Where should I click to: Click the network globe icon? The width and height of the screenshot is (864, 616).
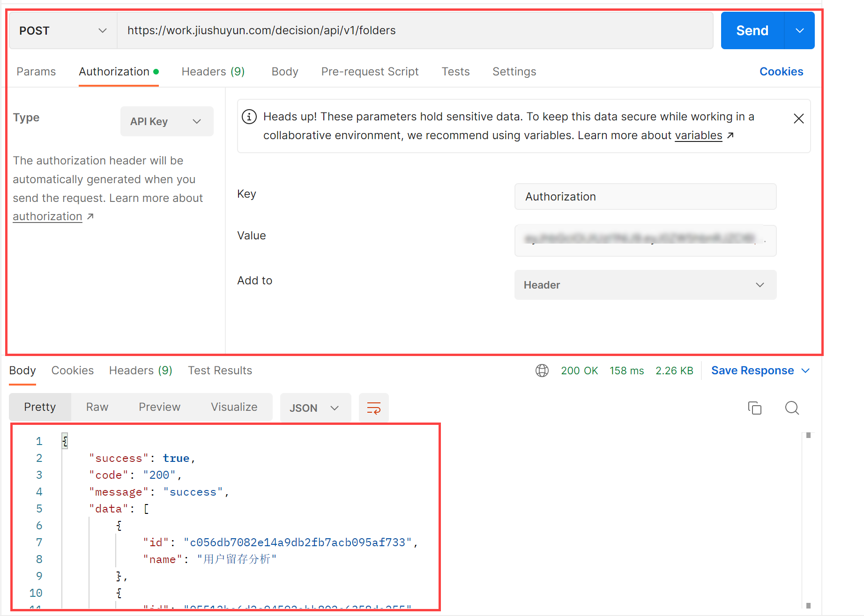tap(542, 371)
